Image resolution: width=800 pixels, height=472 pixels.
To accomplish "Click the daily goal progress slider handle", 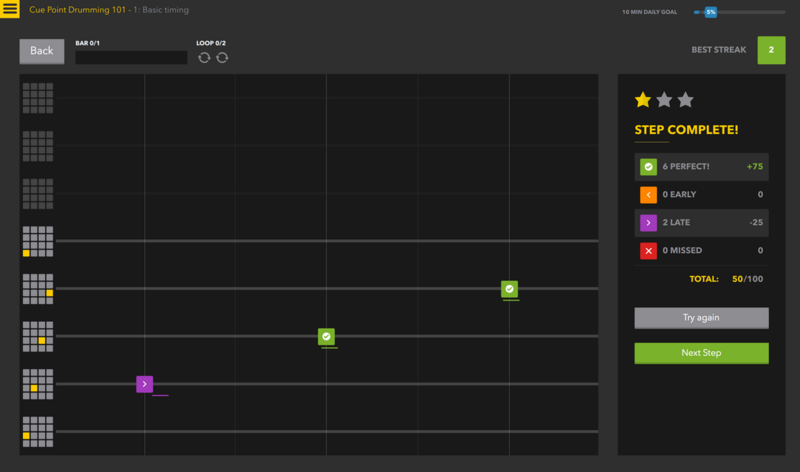I will pos(710,12).
